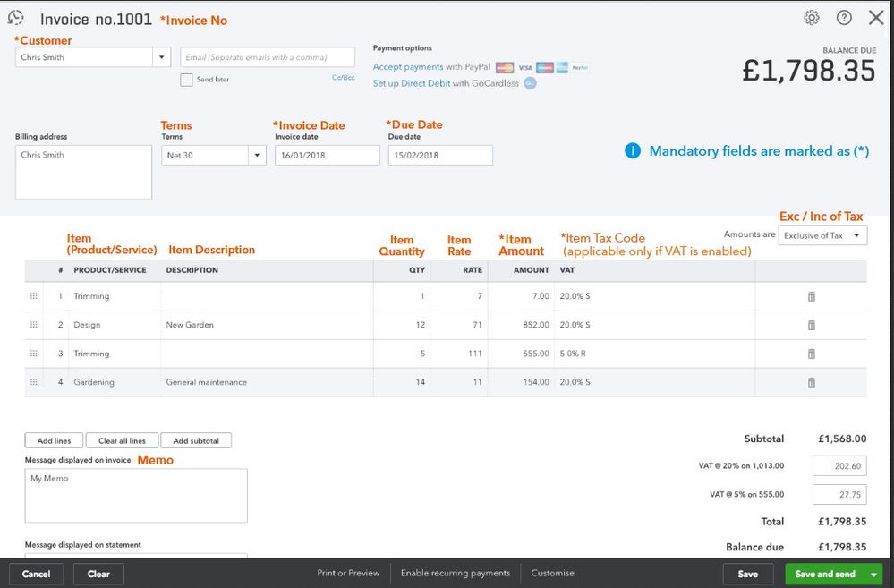
Task: Click the PRODUCT/SERVICE column header
Action: [x=110, y=270]
